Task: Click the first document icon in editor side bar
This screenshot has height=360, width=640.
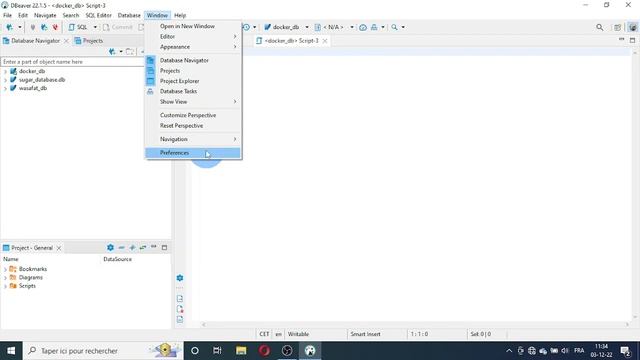Action: 180,298
